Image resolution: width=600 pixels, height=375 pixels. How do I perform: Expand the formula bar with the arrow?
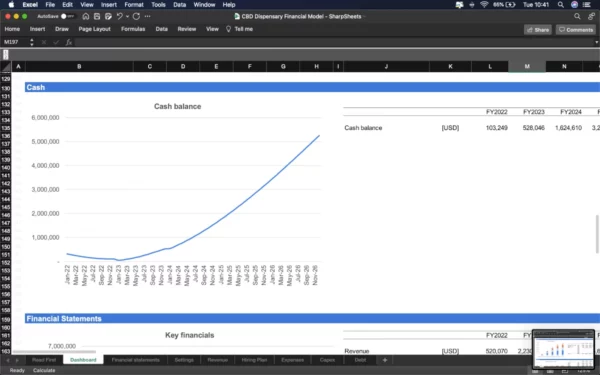click(596, 42)
